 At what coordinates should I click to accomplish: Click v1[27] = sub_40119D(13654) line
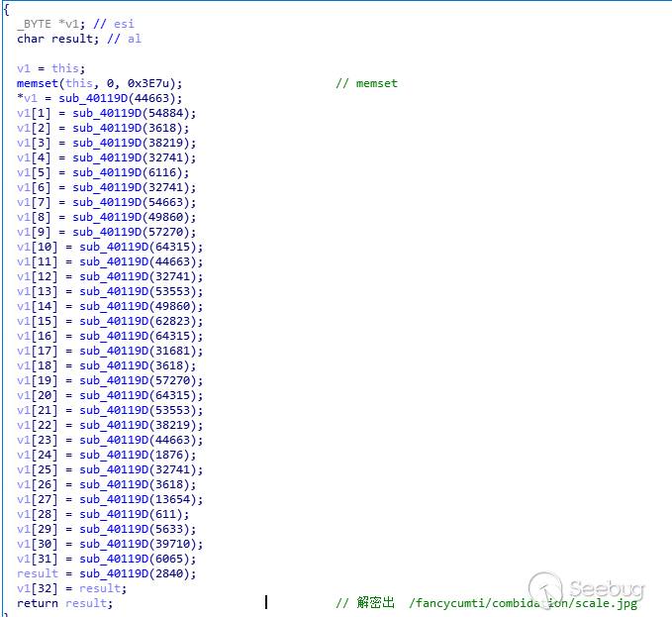(x=110, y=499)
